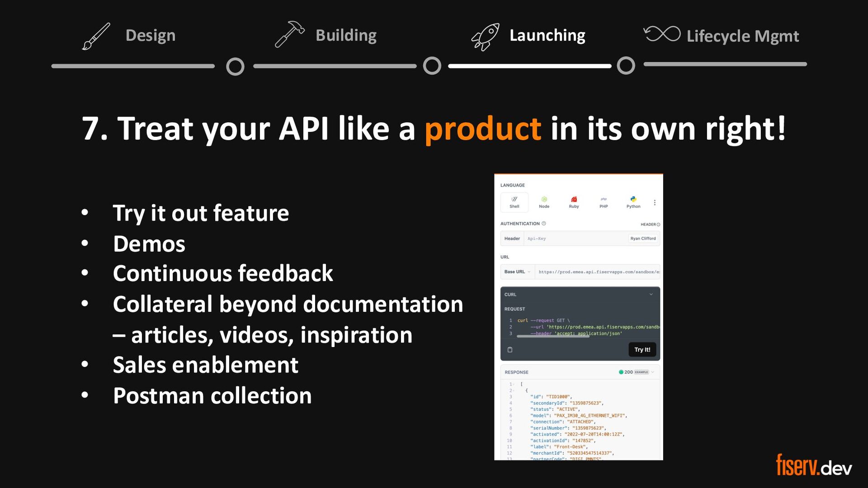Click the RESPONSE section heading
The height and width of the screenshot is (488, 868).
(516, 372)
